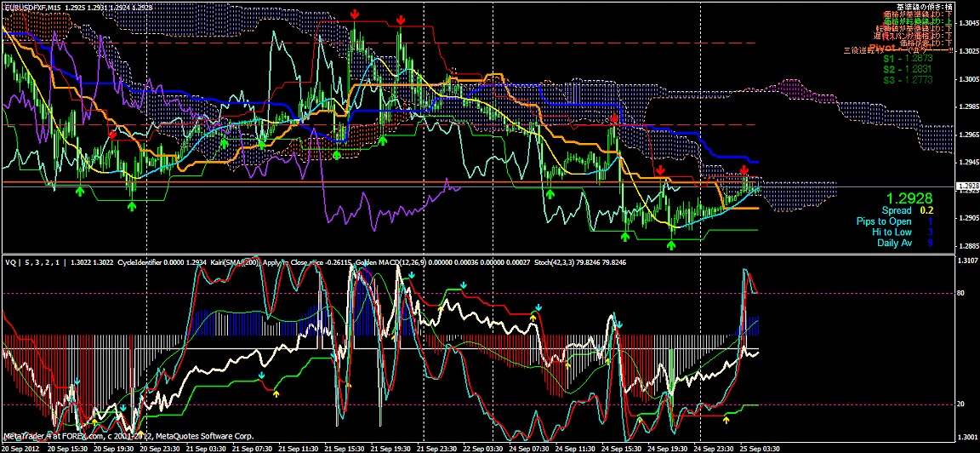Select the 25 Sep 03:30 time axis label
980x453 pixels.
pos(760,449)
